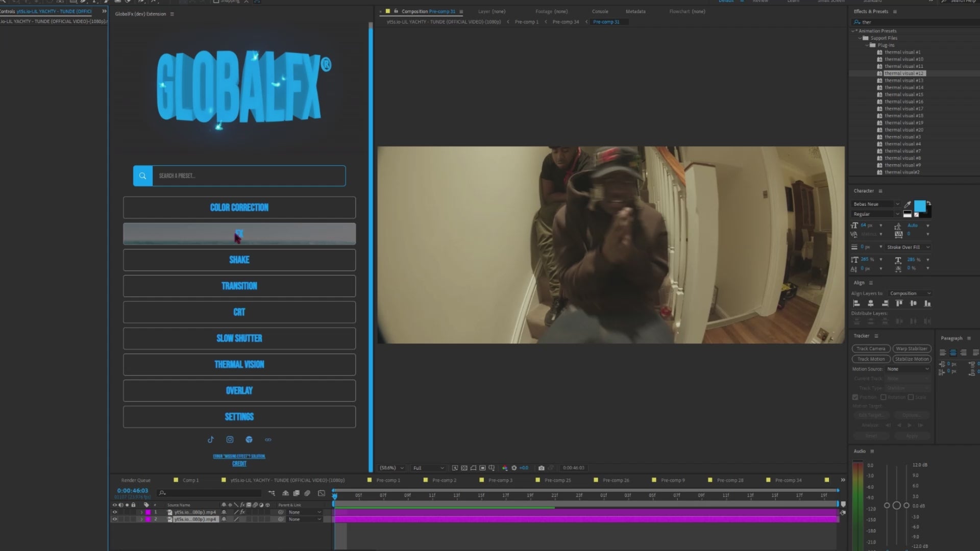Screen dimensions: 980x551
Task: Toggle the no-fill box under the color swatch
Action: pos(917,215)
